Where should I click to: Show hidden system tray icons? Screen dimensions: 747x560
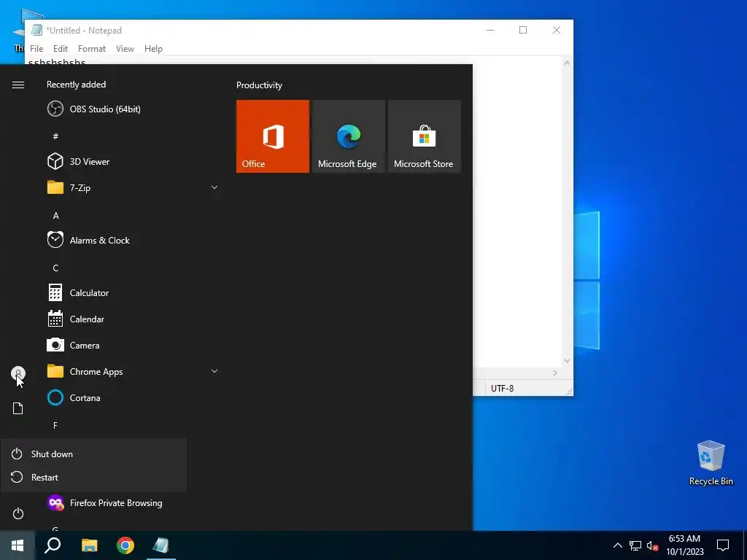(x=617, y=545)
